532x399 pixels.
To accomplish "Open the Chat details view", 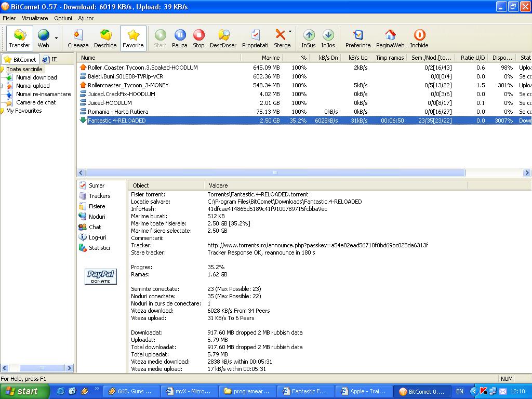I will tap(90, 227).
